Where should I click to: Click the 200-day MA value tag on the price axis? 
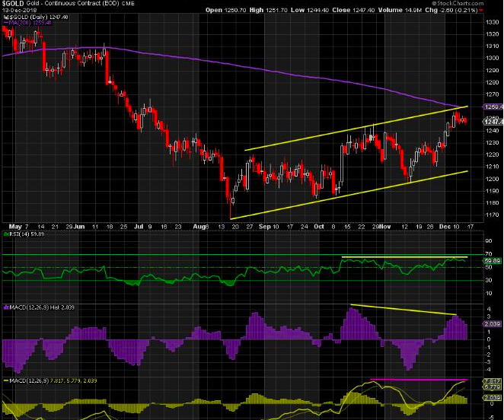(493, 107)
